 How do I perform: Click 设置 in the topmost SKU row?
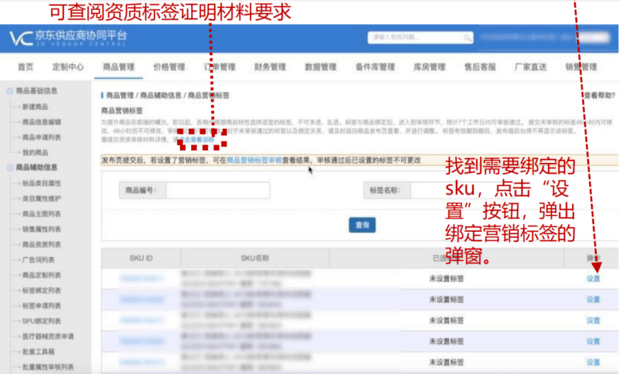(593, 279)
